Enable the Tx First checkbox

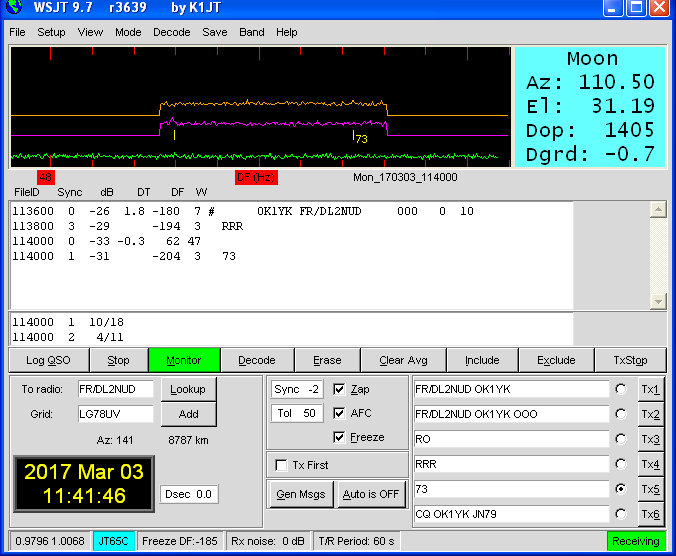pyautogui.click(x=281, y=465)
